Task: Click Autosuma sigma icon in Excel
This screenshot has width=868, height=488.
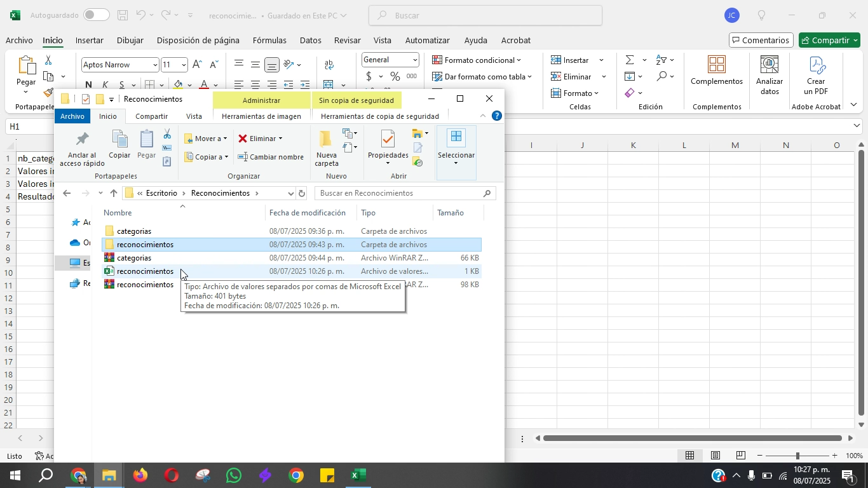Action: [x=629, y=60]
